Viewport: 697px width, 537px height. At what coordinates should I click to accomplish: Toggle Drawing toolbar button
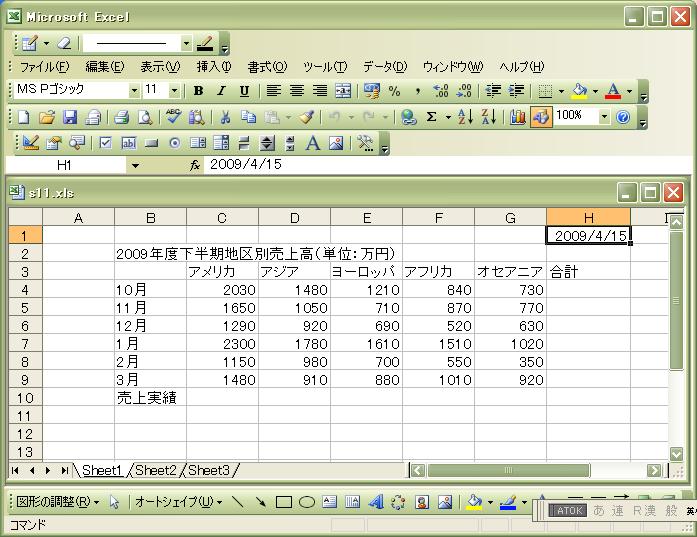pyautogui.click(x=541, y=117)
